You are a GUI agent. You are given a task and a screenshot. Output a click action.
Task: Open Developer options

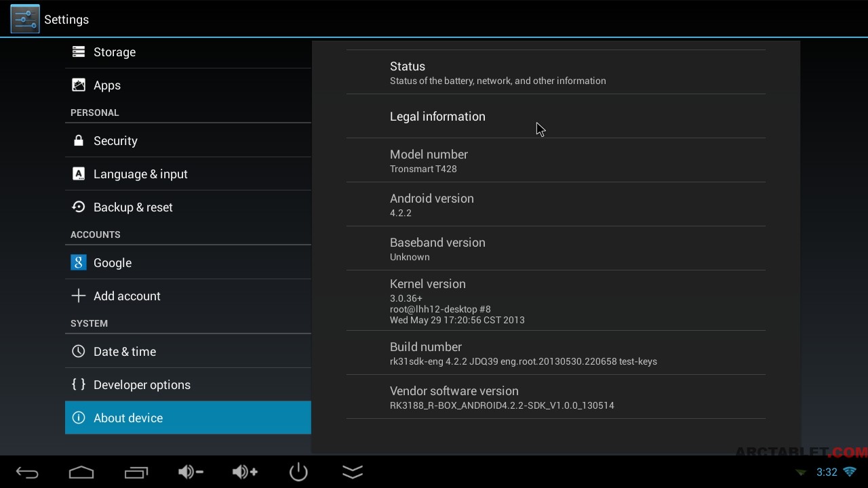142,385
